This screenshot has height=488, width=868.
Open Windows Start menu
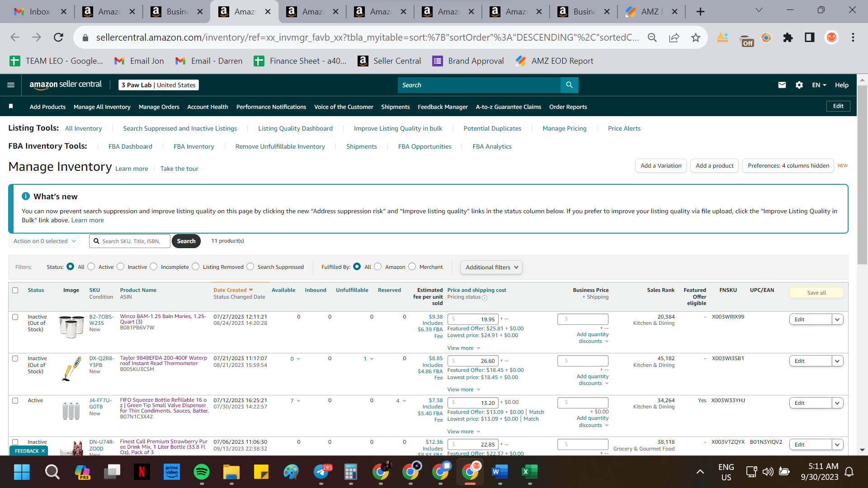click(22, 472)
